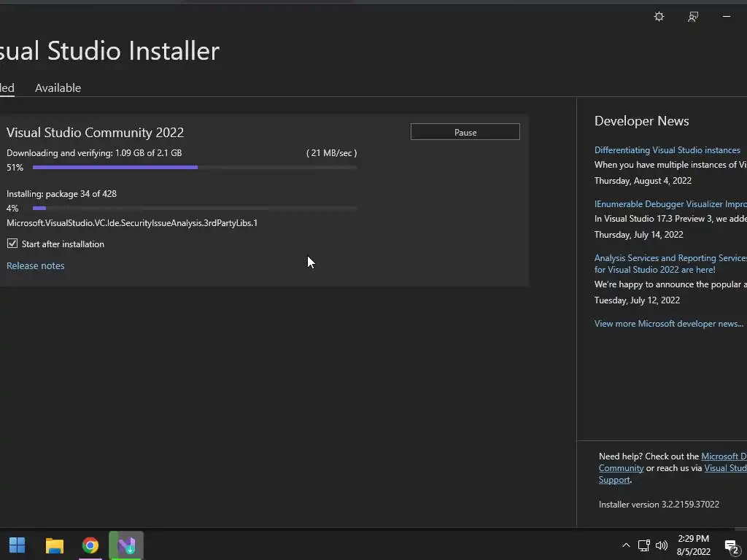Viewport: 747px width, 560px height.
Task: Open the notification center icon
Action: 732,546
